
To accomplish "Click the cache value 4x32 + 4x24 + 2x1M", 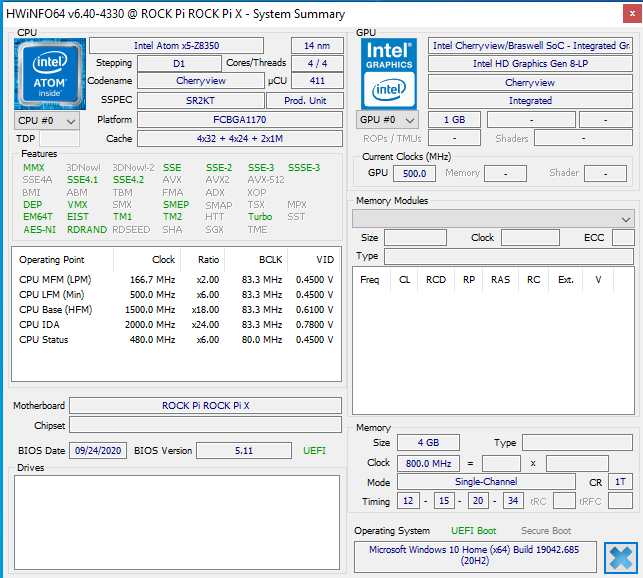I will [240, 139].
